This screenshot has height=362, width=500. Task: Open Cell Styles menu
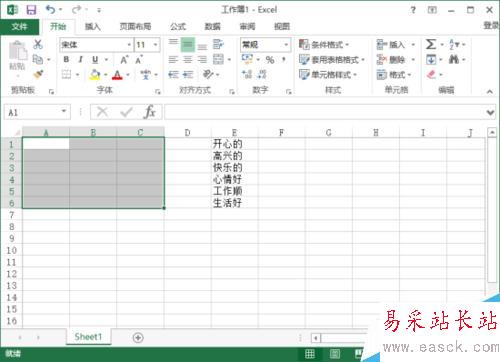[x=328, y=74]
